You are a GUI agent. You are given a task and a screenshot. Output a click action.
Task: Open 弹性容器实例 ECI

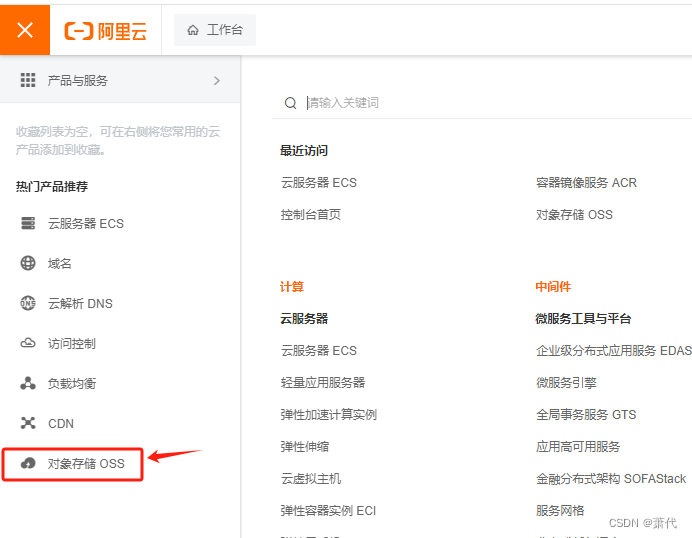point(328,511)
